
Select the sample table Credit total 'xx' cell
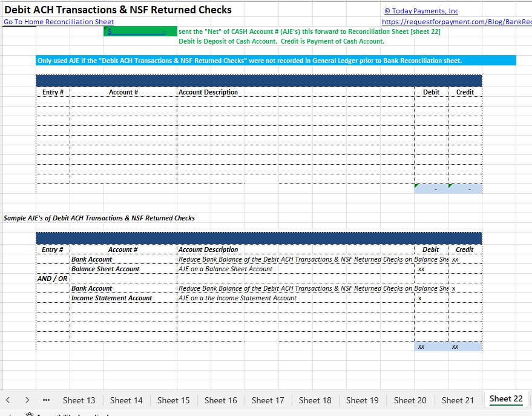coord(465,347)
